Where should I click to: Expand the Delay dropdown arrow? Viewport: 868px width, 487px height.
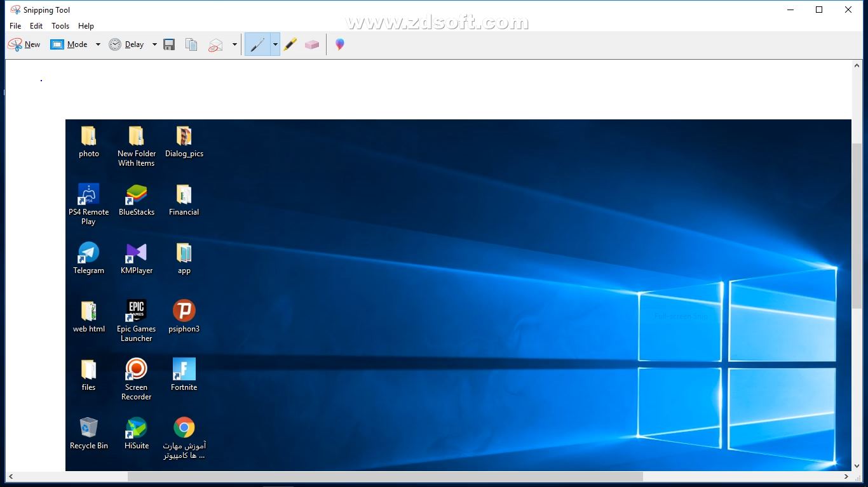pos(154,44)
